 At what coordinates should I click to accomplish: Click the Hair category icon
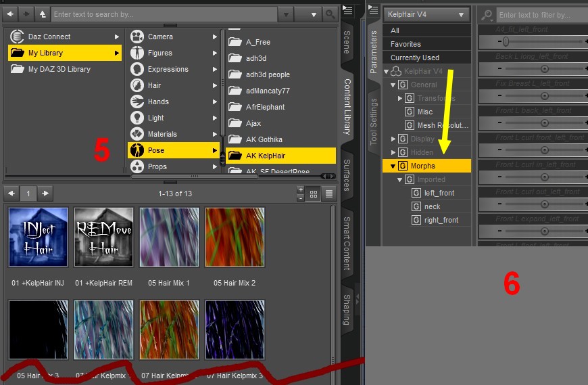137,85
